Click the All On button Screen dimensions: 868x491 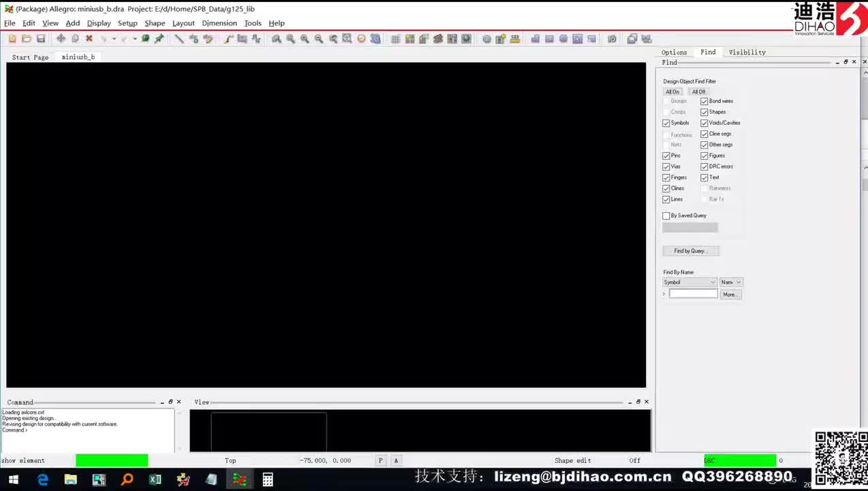point(672,91)
